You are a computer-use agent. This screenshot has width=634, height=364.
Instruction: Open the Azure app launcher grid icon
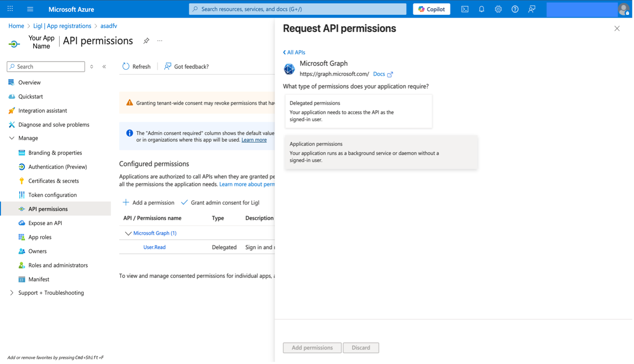[10, 9]
